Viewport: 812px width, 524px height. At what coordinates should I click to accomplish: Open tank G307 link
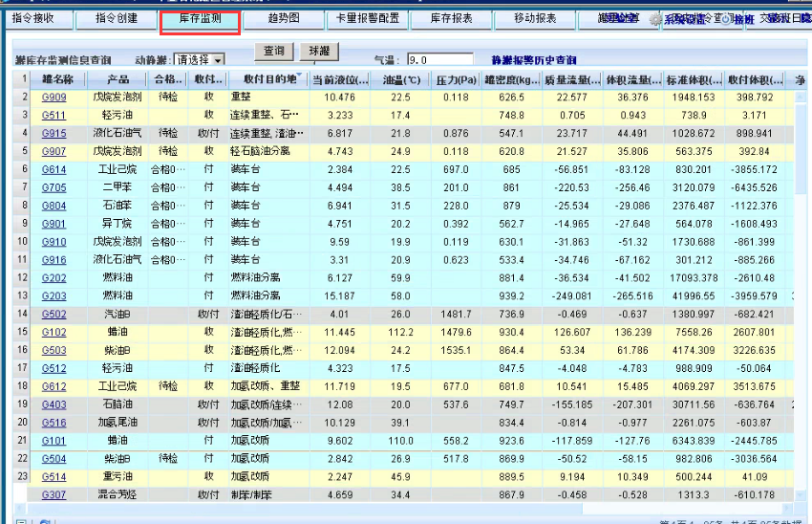click(x=53, y=495)
